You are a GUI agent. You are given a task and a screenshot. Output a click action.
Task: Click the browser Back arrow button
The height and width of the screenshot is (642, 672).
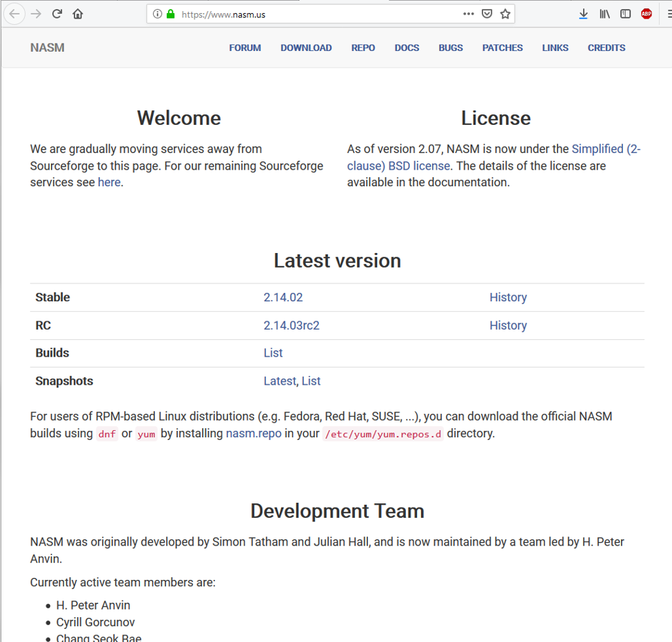14,14
